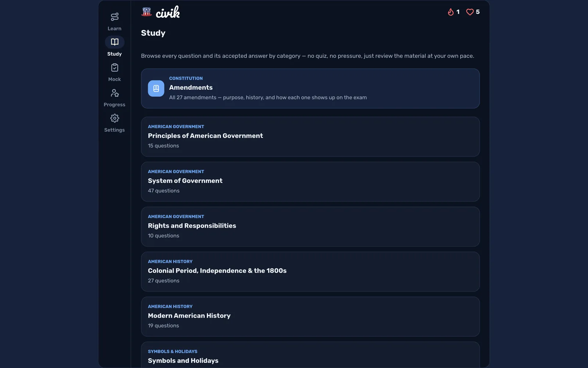Click the flame streak icon

click(451, 12)
